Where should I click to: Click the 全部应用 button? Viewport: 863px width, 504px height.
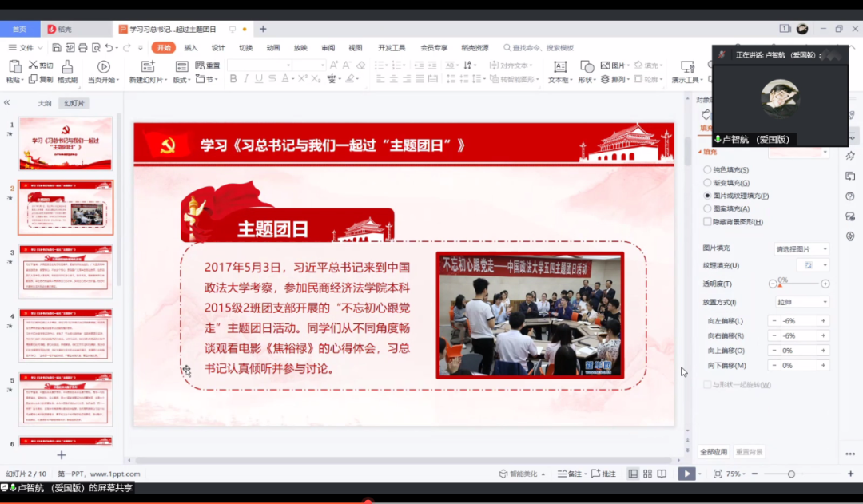point(715,451)
